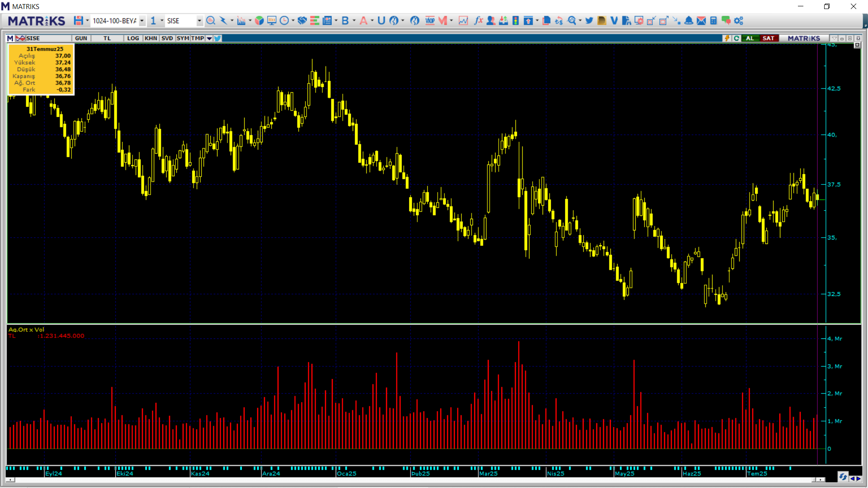
Task: Select the GUN period tab
Action: 81,38
